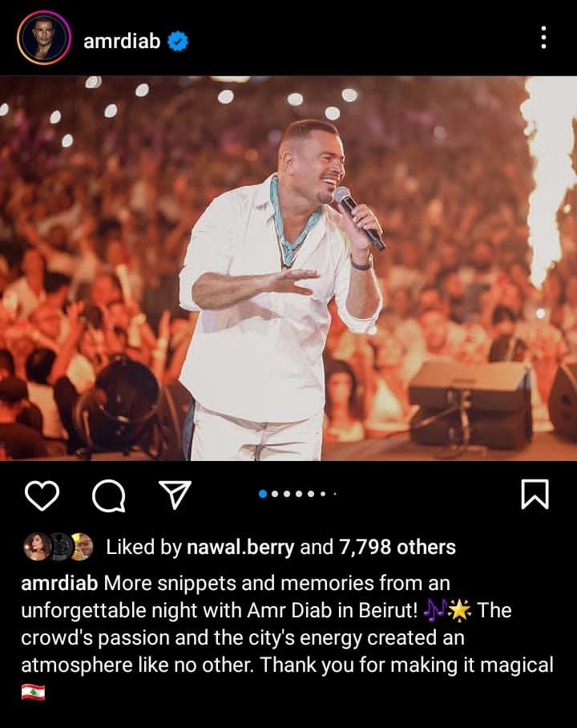View the 7,798 others who liked
Viewport: 577px width, 728px height.
click(397, 547)
